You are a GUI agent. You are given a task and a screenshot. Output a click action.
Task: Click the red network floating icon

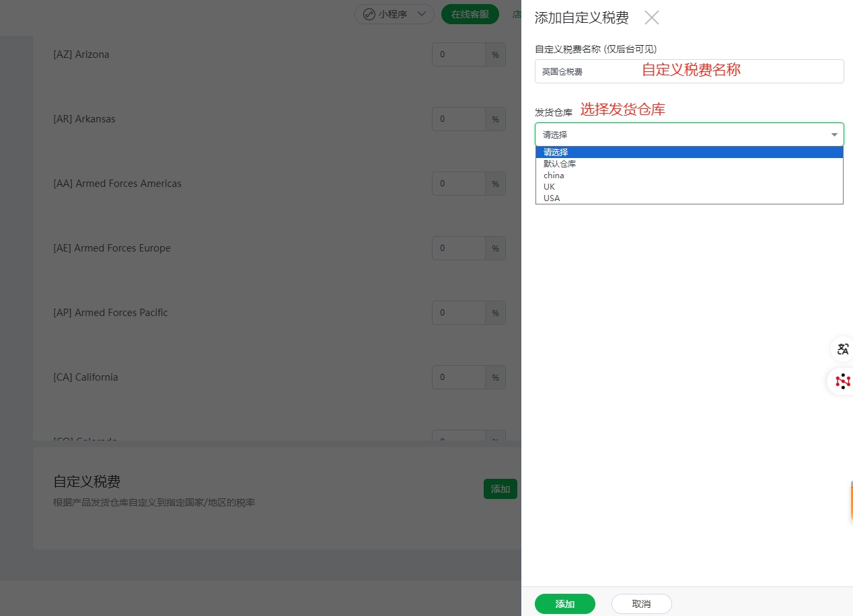pyautogui.click(x=842, y=381)
